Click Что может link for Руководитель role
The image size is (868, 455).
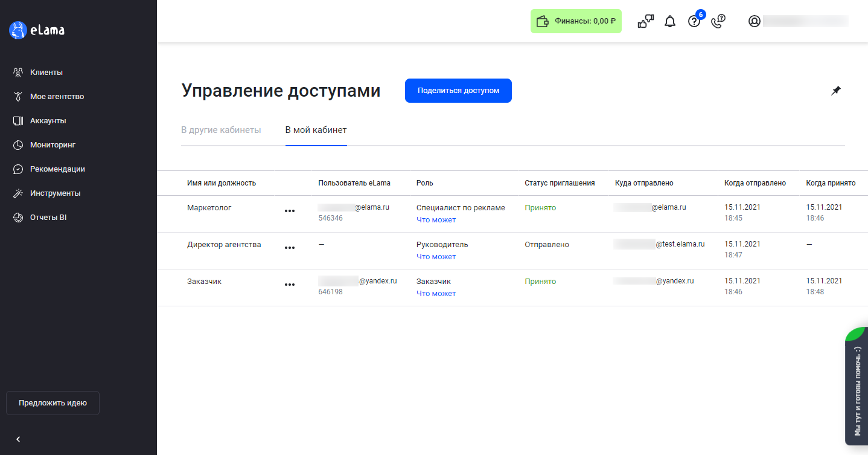436,257
